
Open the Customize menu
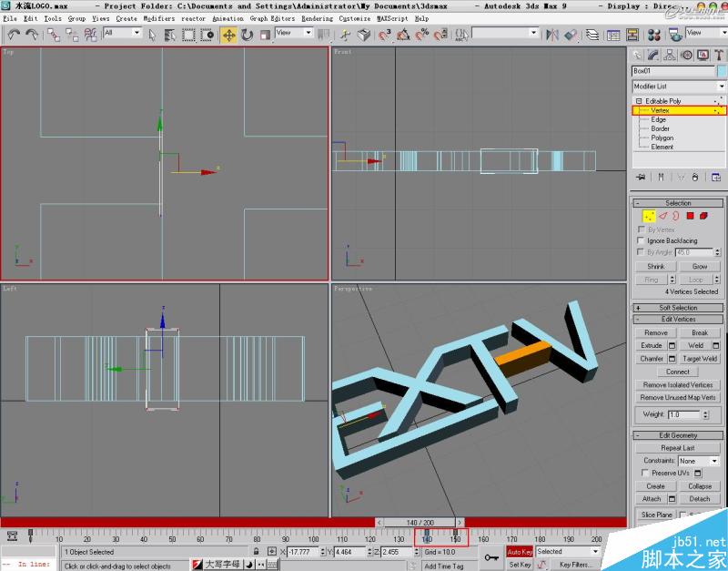pyautogui.click(x=355, y=16)
